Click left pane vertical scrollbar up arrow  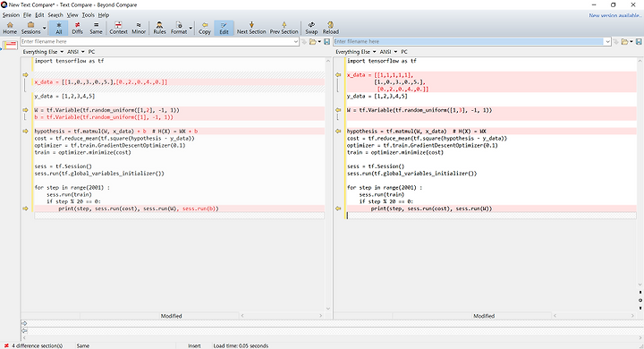tap(327, 61)
